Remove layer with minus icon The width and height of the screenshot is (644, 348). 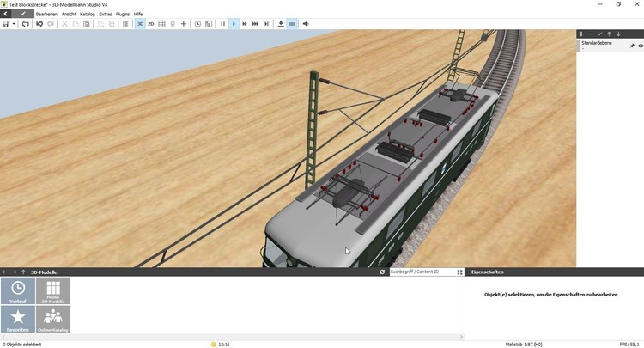(x=591, y=34)
